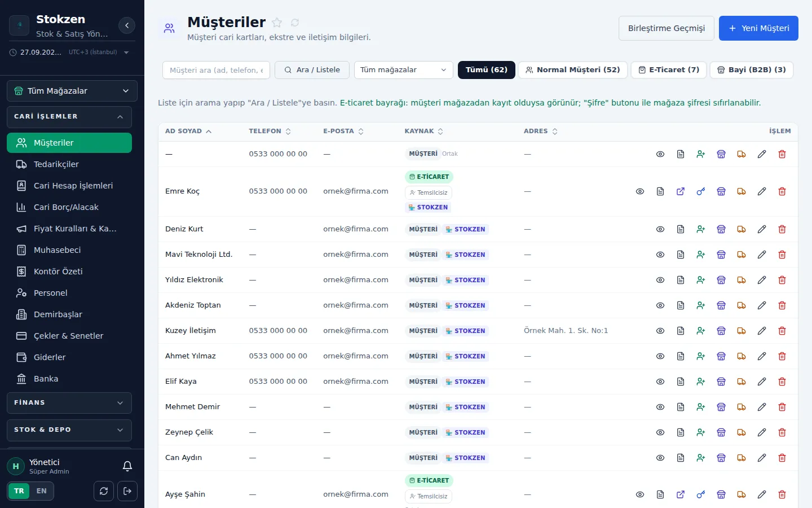
Task: Click eye icon in Deniz Kurt row
Action: (660, 229)
